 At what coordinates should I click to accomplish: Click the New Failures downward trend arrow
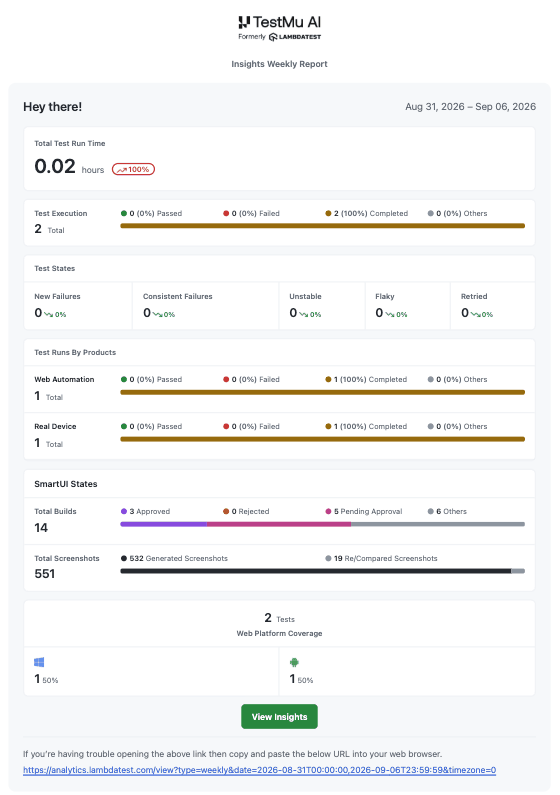point(49,314)
